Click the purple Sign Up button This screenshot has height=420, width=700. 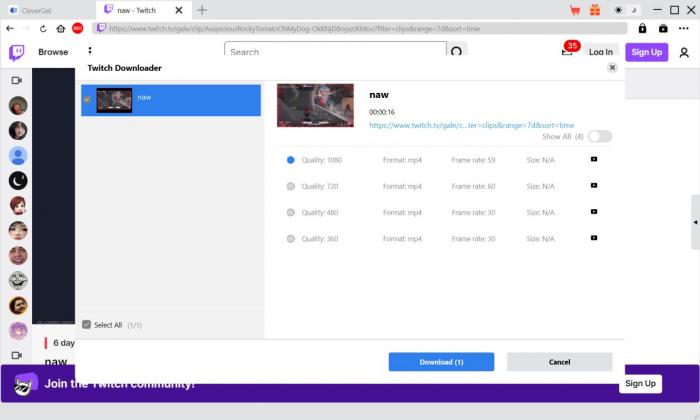(646, 52)
